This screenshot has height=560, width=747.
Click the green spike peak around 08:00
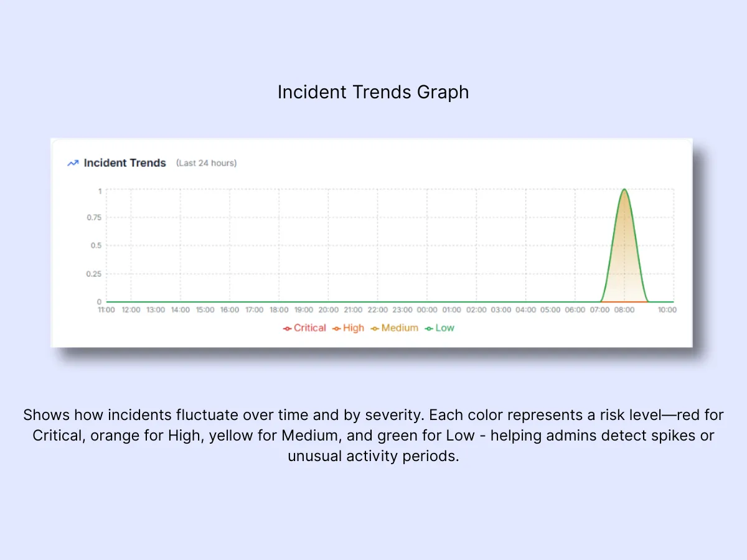[x=624, y=190]
